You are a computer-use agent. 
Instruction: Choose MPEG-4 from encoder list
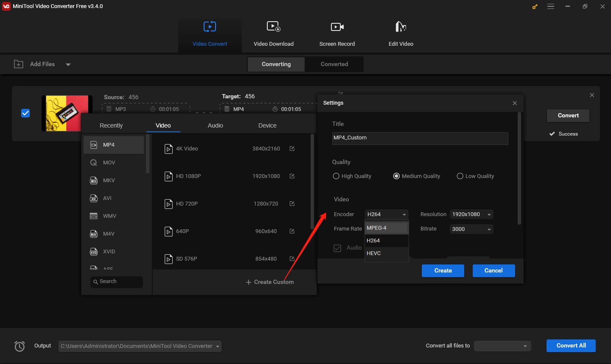tap(387, 228)
